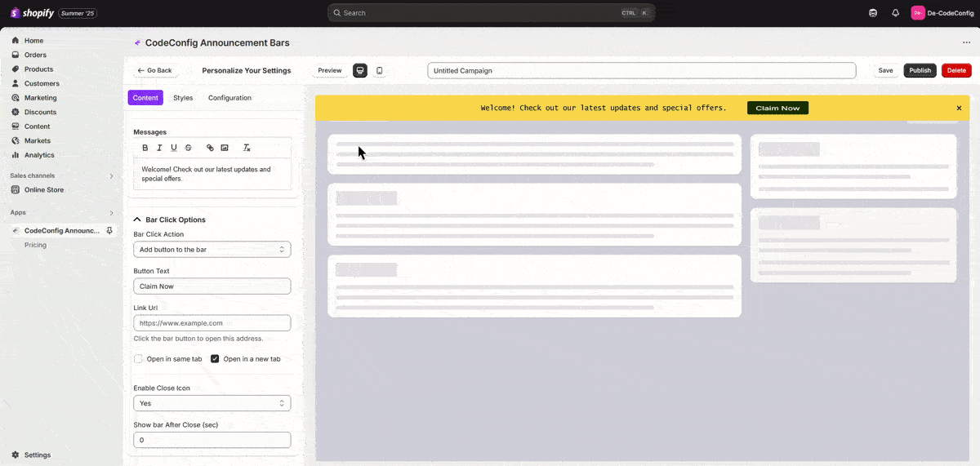Switch to desktop preview mode
The width and height of the screenshot is (980, 466).
(x=360, y=71)
